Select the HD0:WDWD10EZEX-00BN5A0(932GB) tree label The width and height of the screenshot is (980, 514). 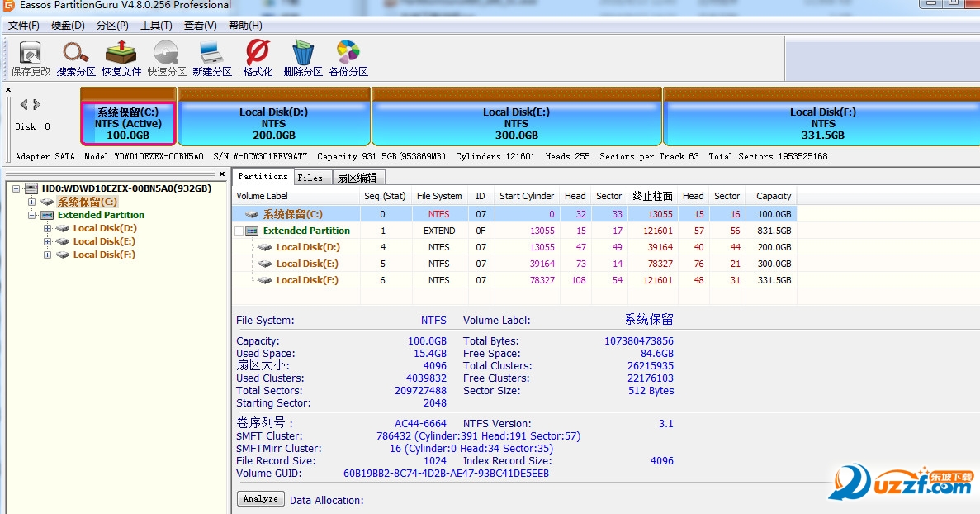(127, 188)
